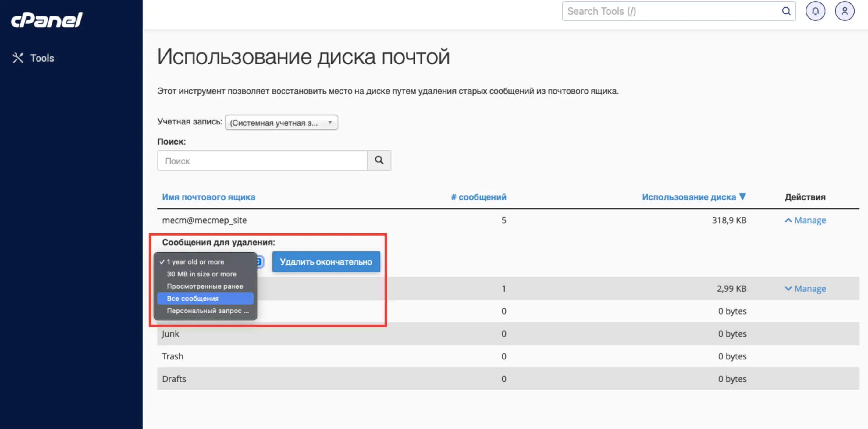The height and width of the screenshot is (429, 868).
Task: Click inside the Поиск search input
Action: [262, 160]
